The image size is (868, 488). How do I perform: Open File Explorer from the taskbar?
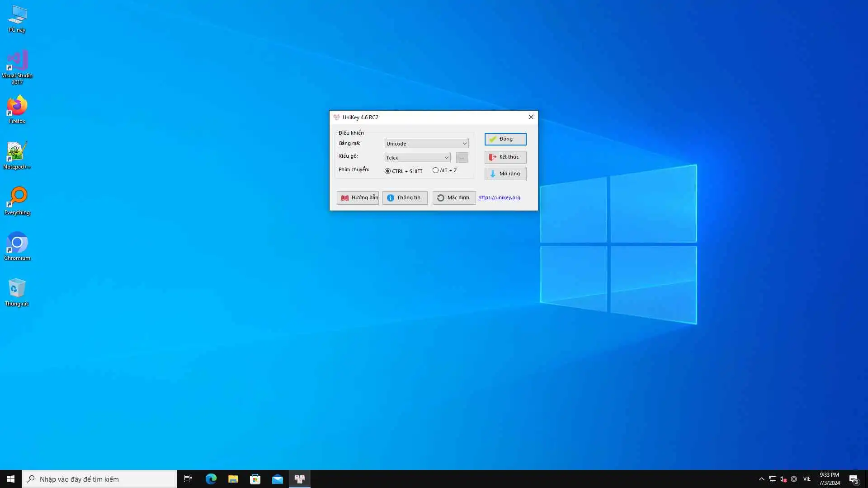pos(233,479)
